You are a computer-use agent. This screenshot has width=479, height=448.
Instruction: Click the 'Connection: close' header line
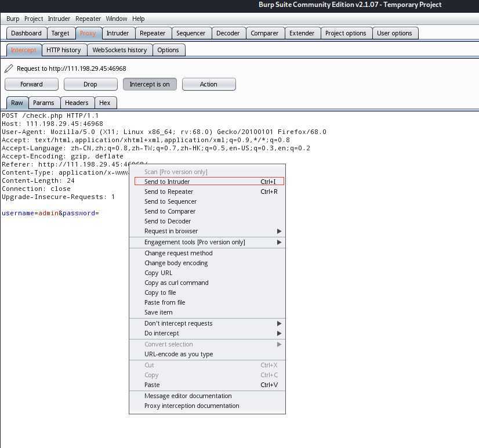click(36, 189)
